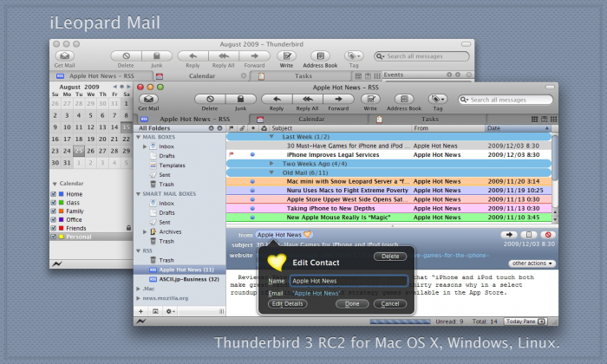The image size is (607, 364).
Task: Open gear actions menu below folder pane
Action: [170, 311]
